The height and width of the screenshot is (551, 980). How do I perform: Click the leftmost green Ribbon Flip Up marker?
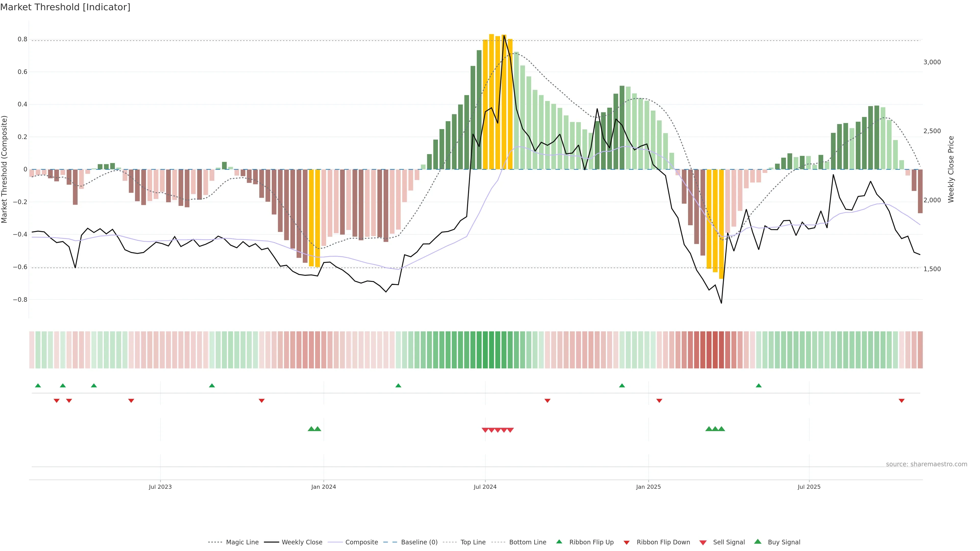tap(38, 386)
